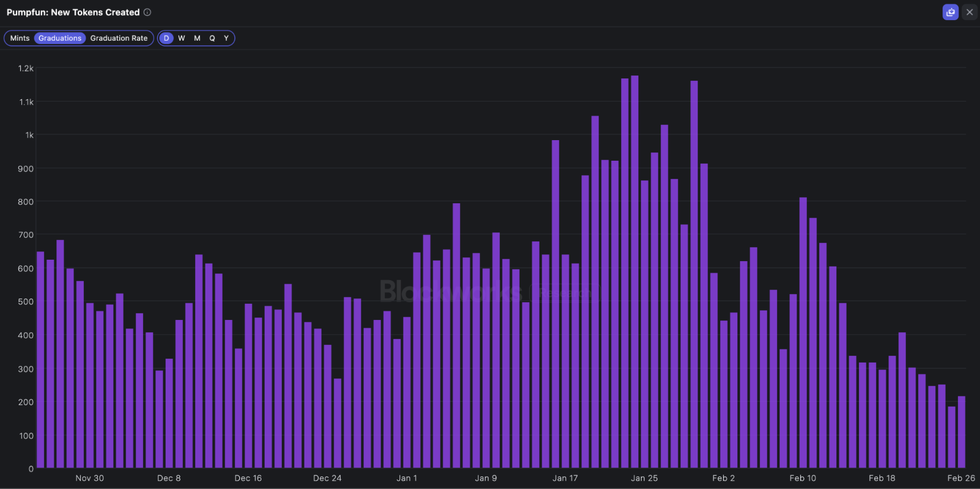
Task: Click the 'Feb 2' x-axis label
Action: coord(724,478)
